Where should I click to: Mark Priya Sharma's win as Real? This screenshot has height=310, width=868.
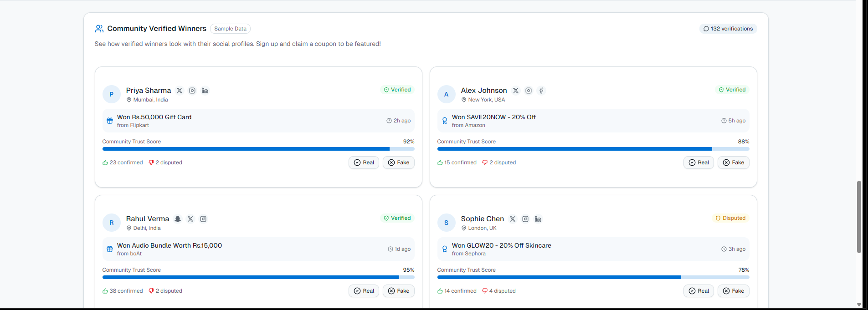(364, 163)
